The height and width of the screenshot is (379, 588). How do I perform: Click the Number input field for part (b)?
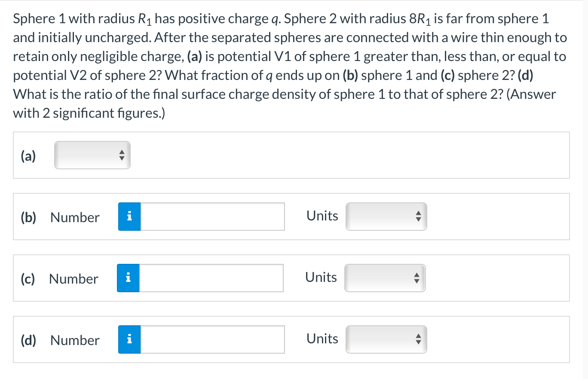[x=212, y=217]
